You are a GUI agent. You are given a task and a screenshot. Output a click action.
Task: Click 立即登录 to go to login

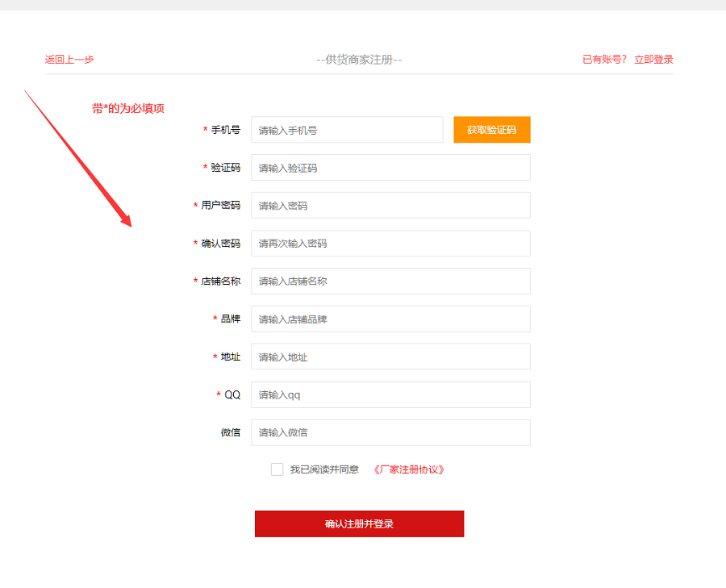(653, 59)
